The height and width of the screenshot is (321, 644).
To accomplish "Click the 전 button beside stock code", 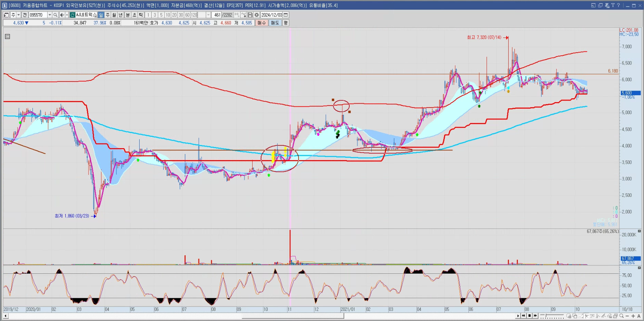I will pos(25,15).
